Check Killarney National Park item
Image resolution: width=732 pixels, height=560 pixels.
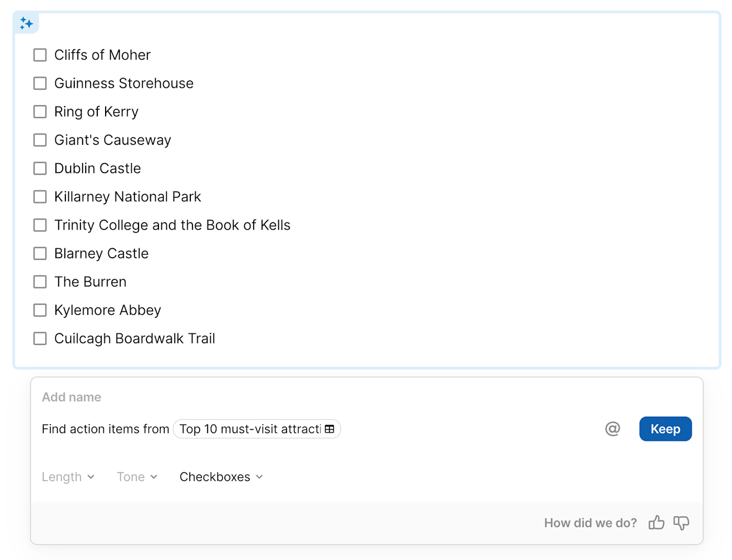pyautogui.click(x=40, y=197)
